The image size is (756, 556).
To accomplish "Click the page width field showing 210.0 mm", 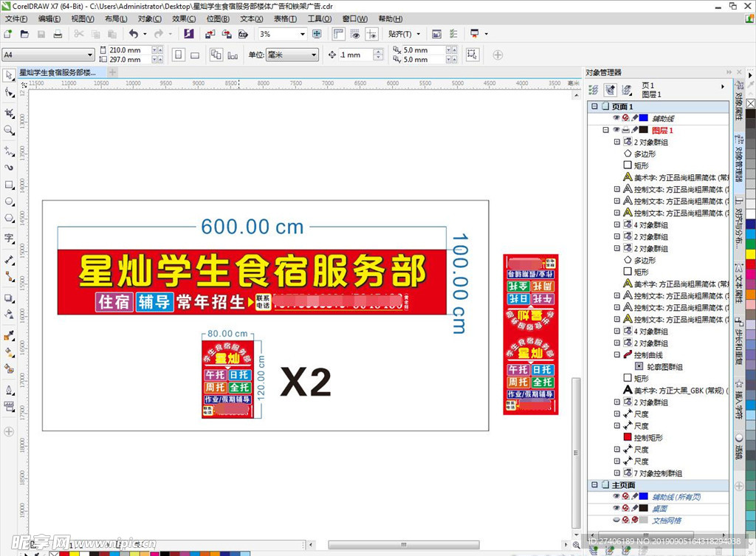I will tap(128, 50).
